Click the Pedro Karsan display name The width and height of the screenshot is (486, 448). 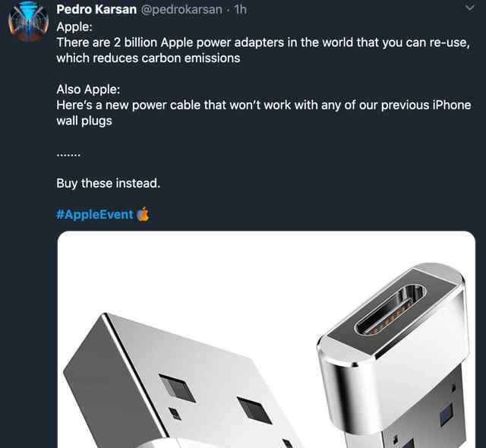pyautogui.click(x=96, y=10)
